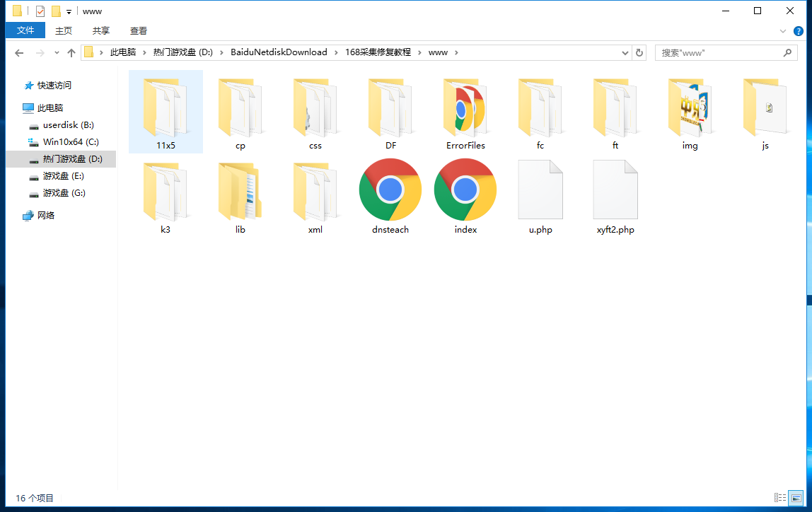This screenshot has height=512, width=812.
Task: Expand the ribbon with the chevron
Action: (x=783, y=31)
